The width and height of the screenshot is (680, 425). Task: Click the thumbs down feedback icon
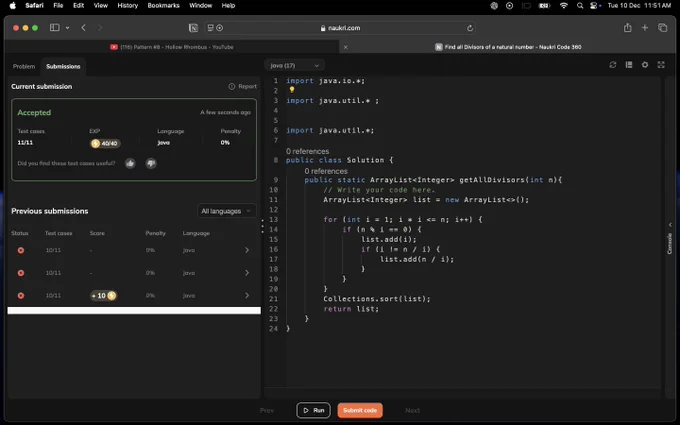(x=151, y=163)
